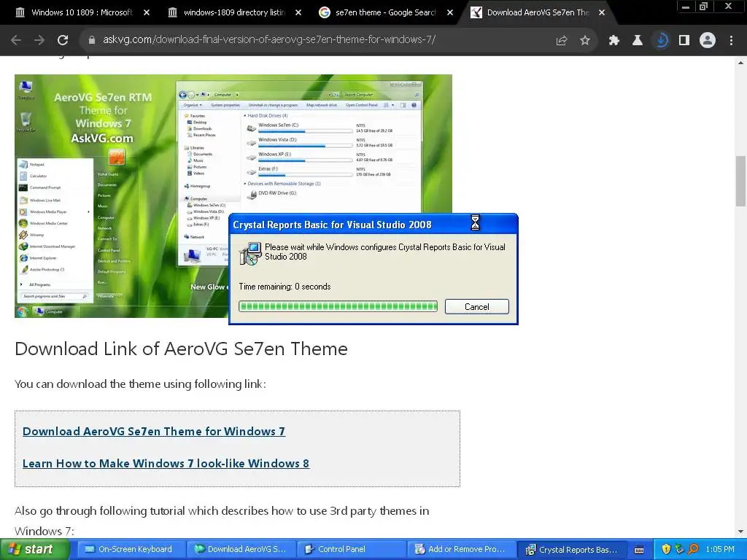Click the keyboard icon in the taskbar
Screen dimensions: 747x560
[639, 550]
